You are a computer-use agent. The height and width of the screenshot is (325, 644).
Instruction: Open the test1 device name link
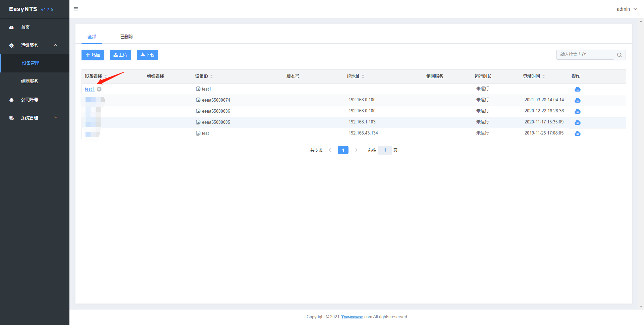89,89
